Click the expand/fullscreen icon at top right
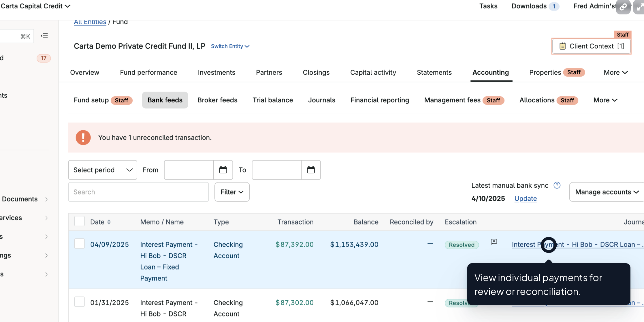The width and height of the screenshot is (644, 322). pos(639,7)
